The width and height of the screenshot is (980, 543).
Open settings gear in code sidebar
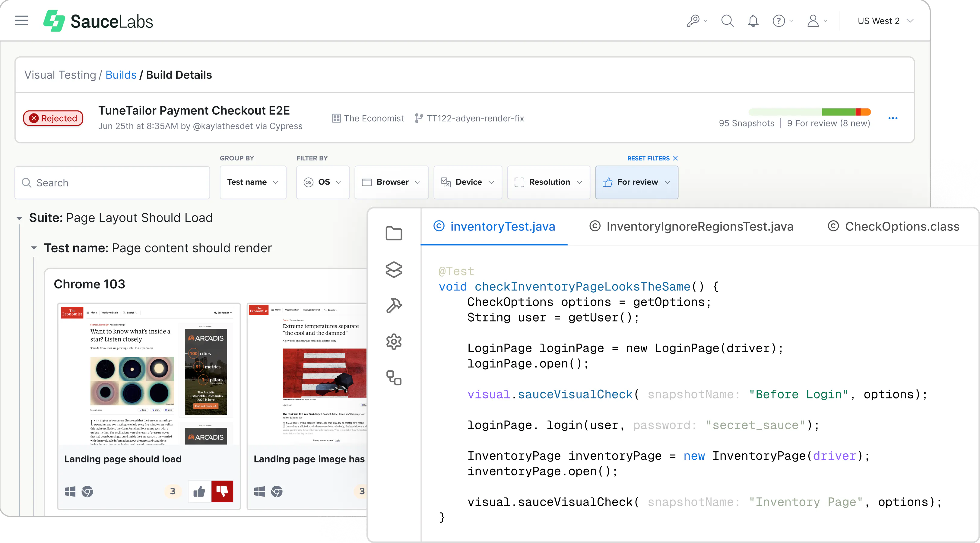pos(394,342)
